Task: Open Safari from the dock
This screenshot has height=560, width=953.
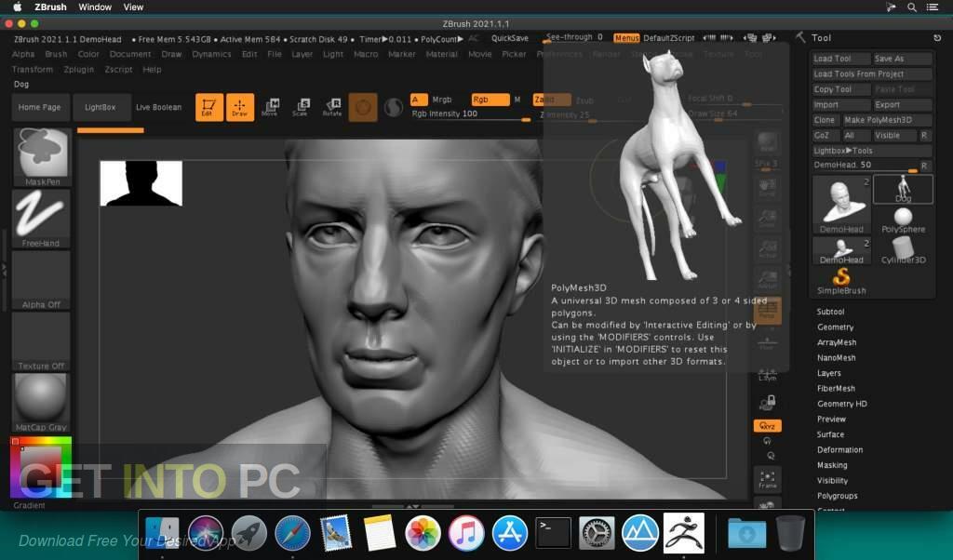Action: tap(292, 533)
